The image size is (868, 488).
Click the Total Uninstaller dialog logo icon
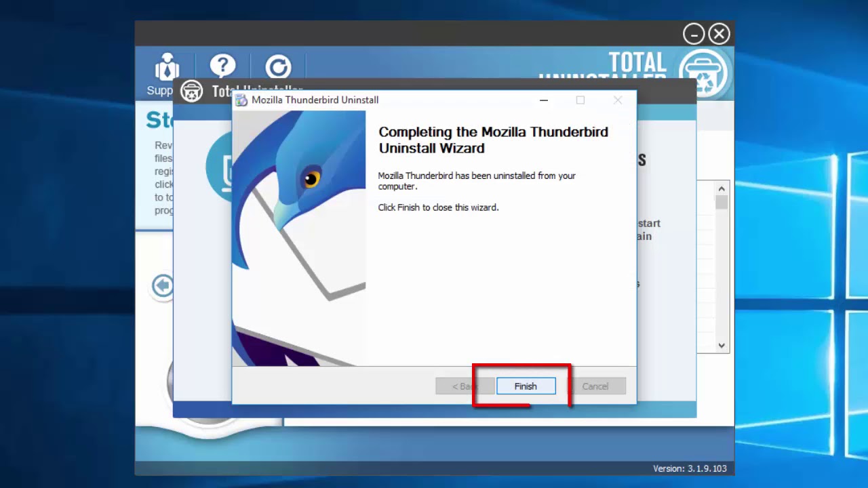pyautogui.click(x=192, y=91)
